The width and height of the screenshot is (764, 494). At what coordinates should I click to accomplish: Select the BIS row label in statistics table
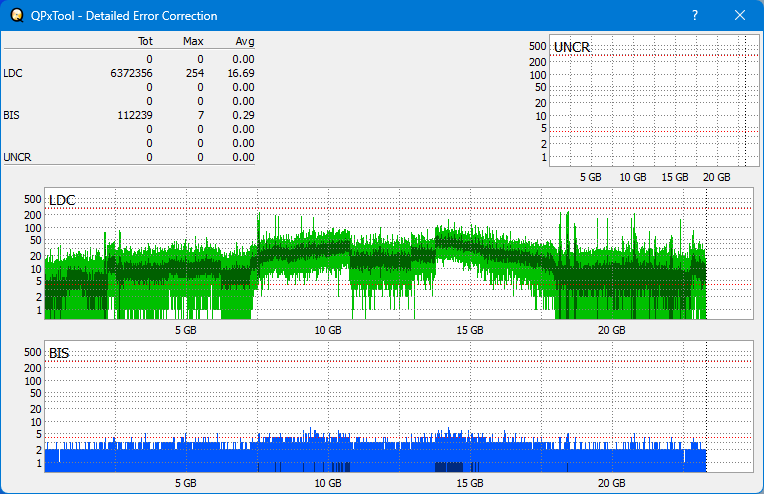tap(12, 115)
